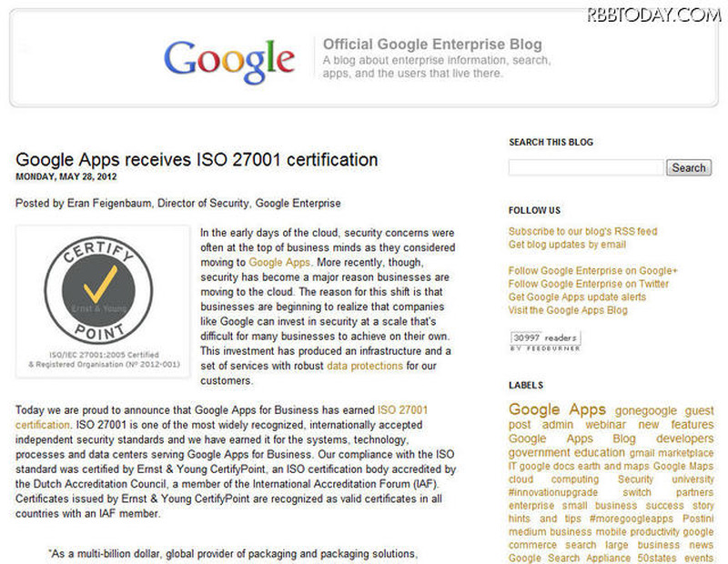This screenshot has width=728, height=564.
Task: Select the gonegoogle label
Action: (646, 411)
